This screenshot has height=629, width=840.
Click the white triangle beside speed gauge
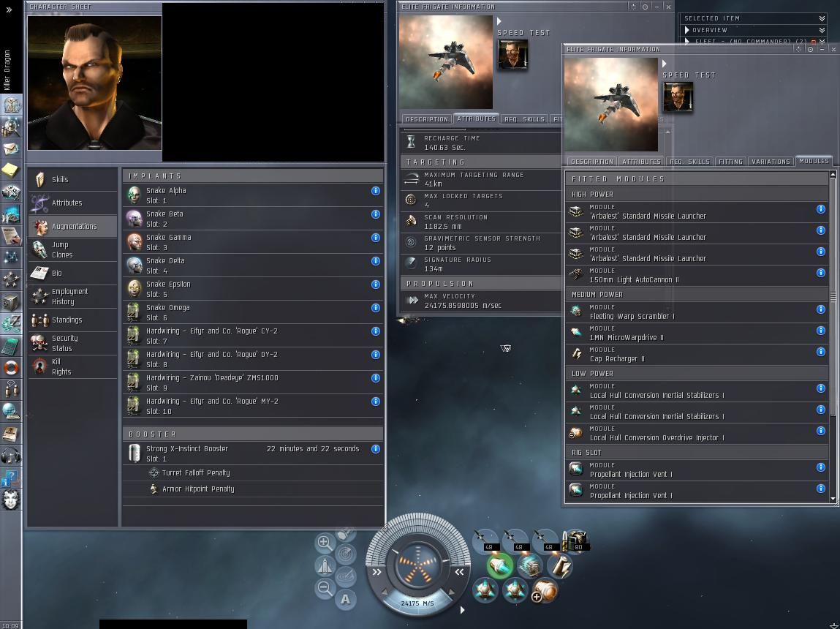(x=462, y=610)
